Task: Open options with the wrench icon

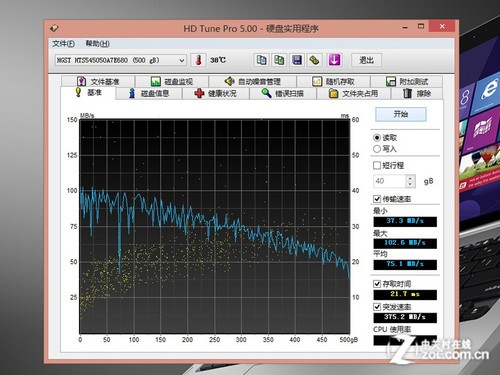Action: tap(314, 60)
